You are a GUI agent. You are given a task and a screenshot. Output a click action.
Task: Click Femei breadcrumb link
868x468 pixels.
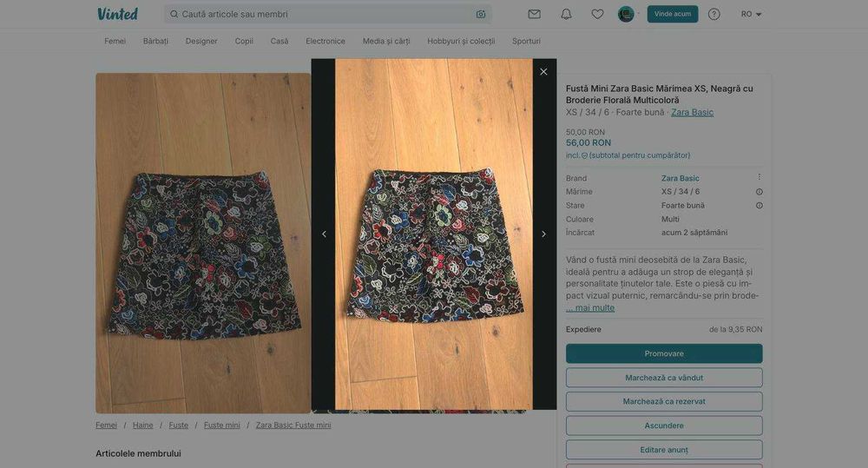[x=106, y=425]
